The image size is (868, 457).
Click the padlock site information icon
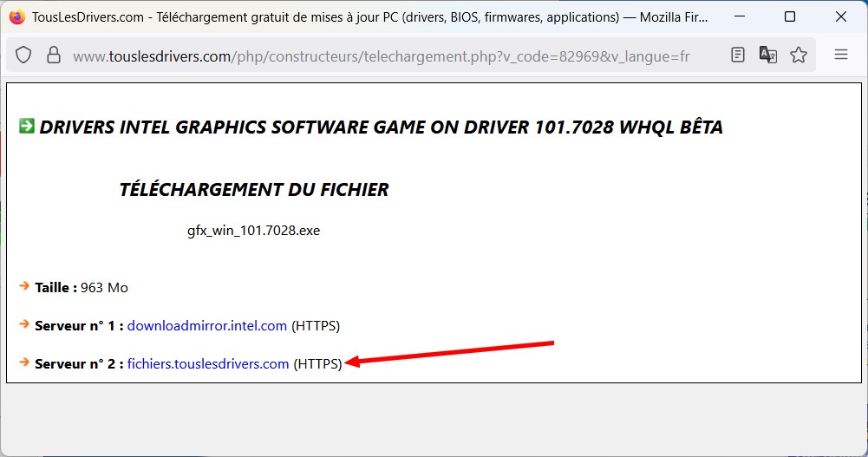53,55
